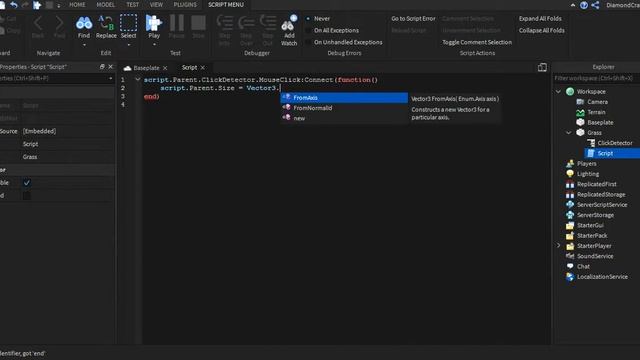The image size is (640, 360).
Task: Click the help question mark icon
Action: tap(584, 5)
